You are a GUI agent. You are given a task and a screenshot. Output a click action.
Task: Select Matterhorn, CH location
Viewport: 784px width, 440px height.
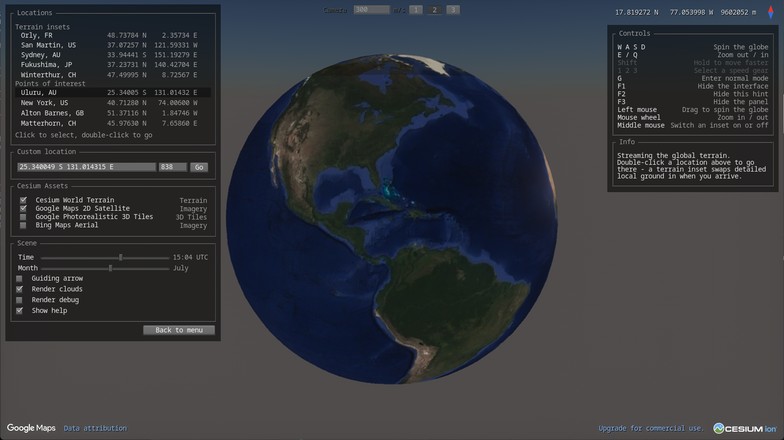pyautogui.click(x=112, y=123)
